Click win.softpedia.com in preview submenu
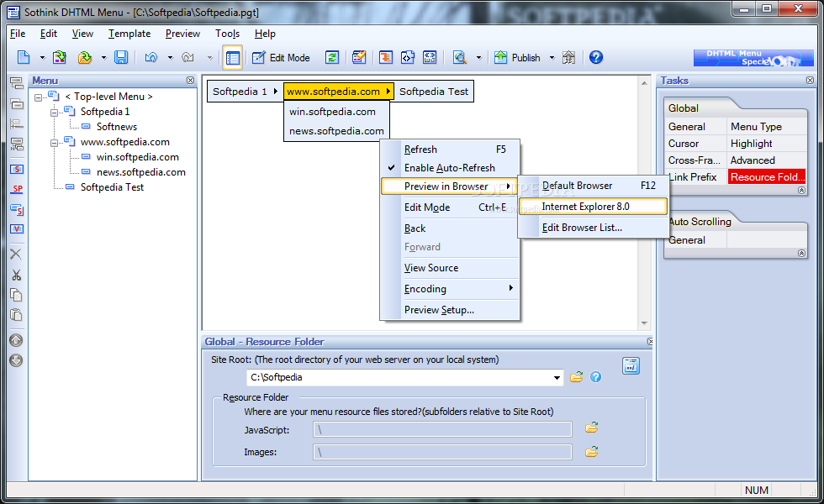824x504 pixels. click(332, 112)
